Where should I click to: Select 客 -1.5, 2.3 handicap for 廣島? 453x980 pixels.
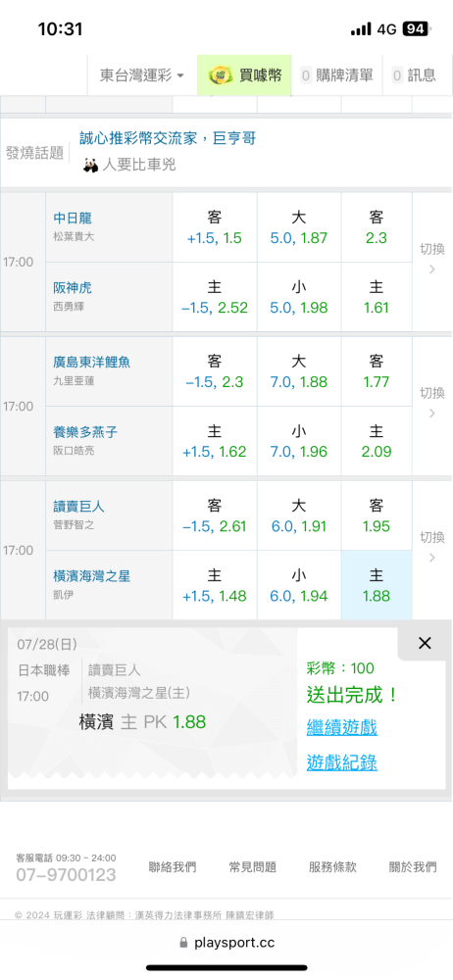(x=215, y=371)
